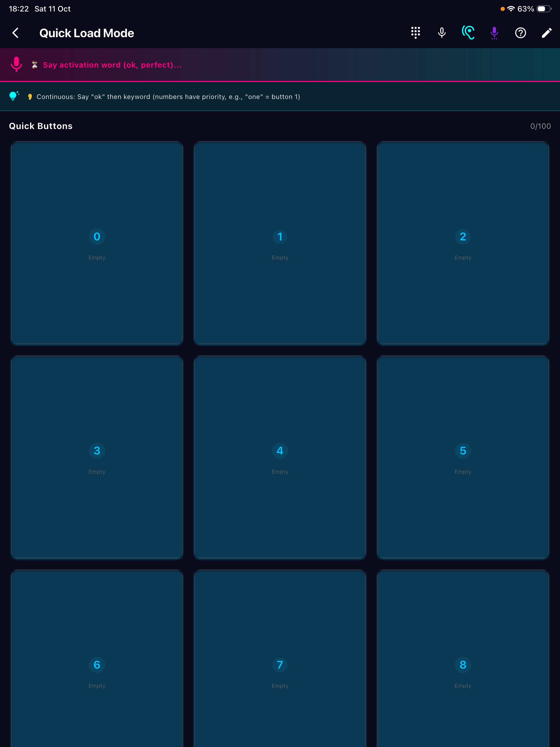This screenshot has height=747, width=560.
Task: Tap the battery indicator in status bar
Action: point(544,9)
